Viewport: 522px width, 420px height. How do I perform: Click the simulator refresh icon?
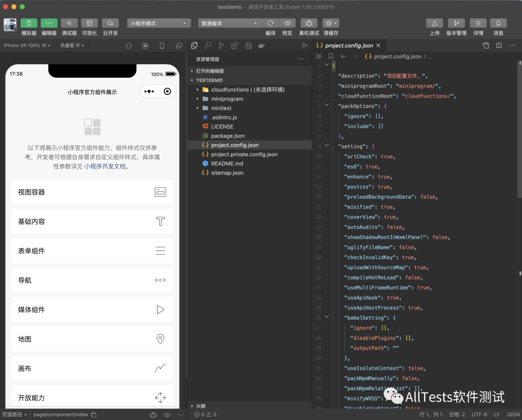click(x=129, y=45)
